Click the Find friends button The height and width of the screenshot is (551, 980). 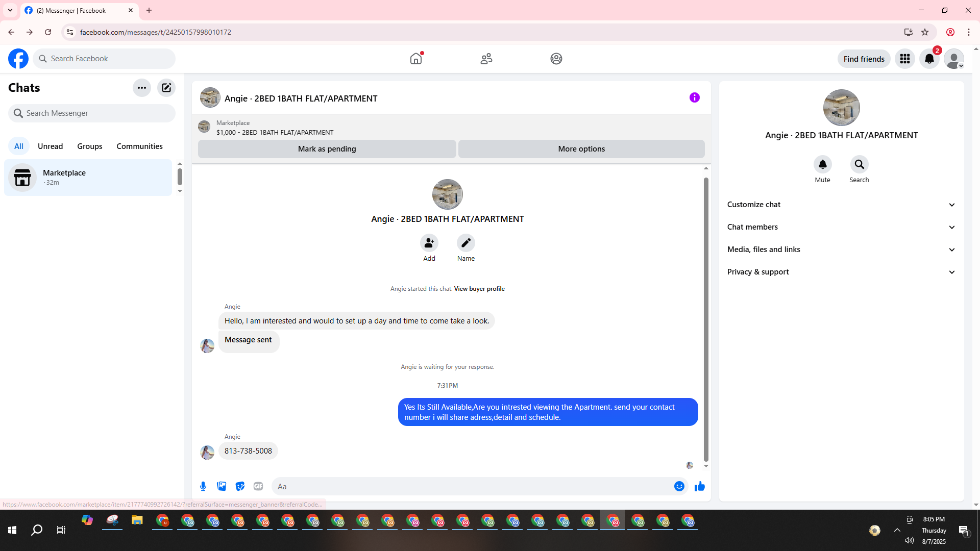pos(864,59)
